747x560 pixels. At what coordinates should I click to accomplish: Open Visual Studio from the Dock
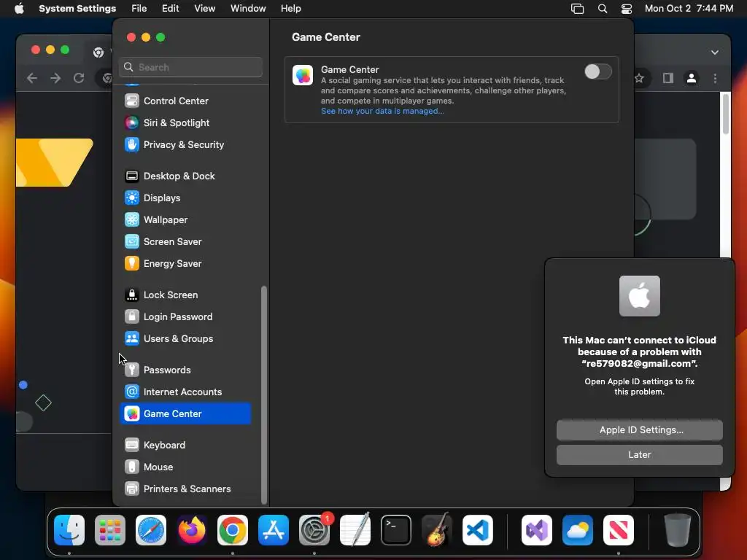coord(537,530)
